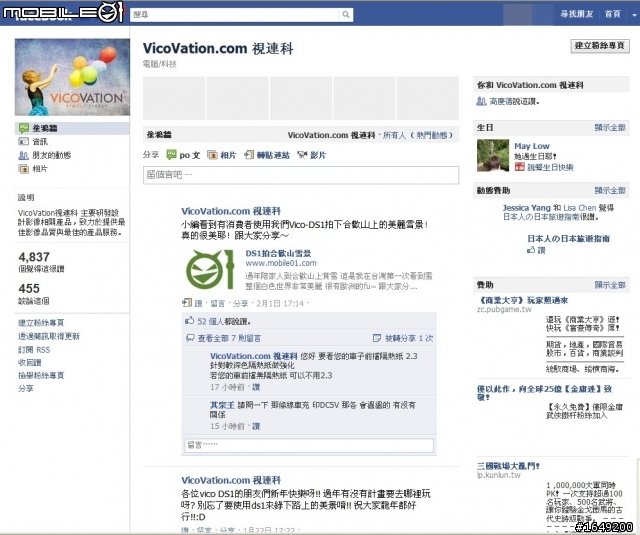The height and width of the screenshot is (535, 640).
Task: Open 尋找朋友 in the top bar
Action: [x=576, y=14]
